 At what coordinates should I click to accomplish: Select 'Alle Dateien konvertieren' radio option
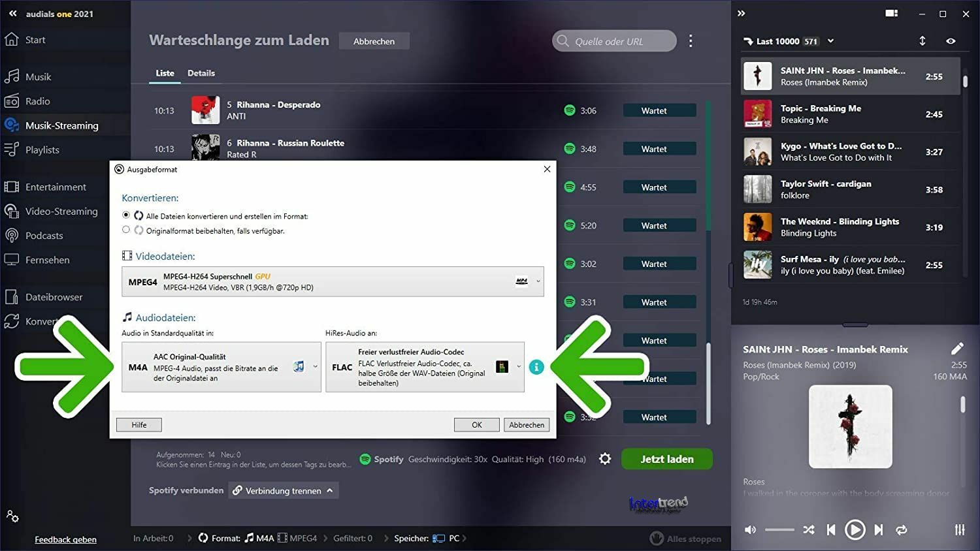(x=126, y=215)
